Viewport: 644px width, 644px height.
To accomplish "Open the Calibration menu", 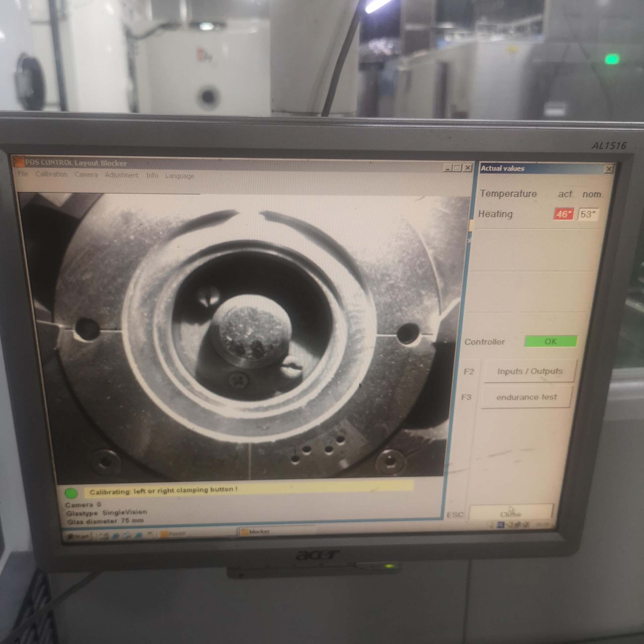I will [51, 174].
